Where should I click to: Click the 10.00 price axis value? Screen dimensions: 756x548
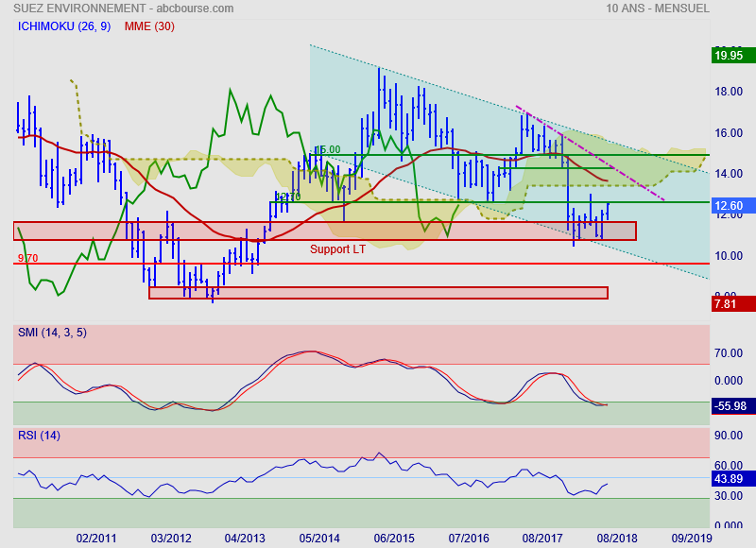click(729, 255)
